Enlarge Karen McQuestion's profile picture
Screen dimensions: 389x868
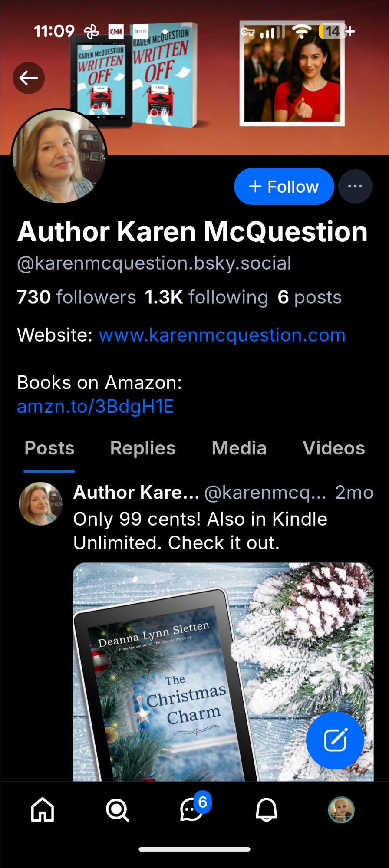point(59,156)
